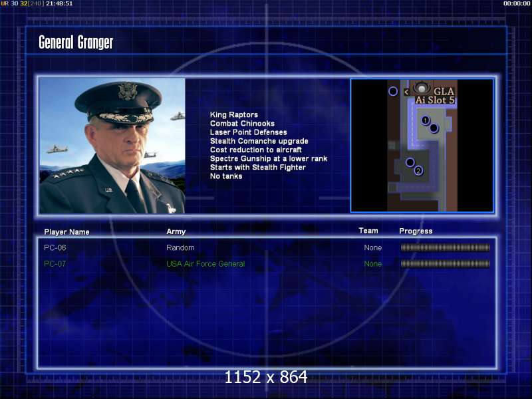Select player PC-06 name
Viewport: 532px width, 399px height.
tap(55, 247)
